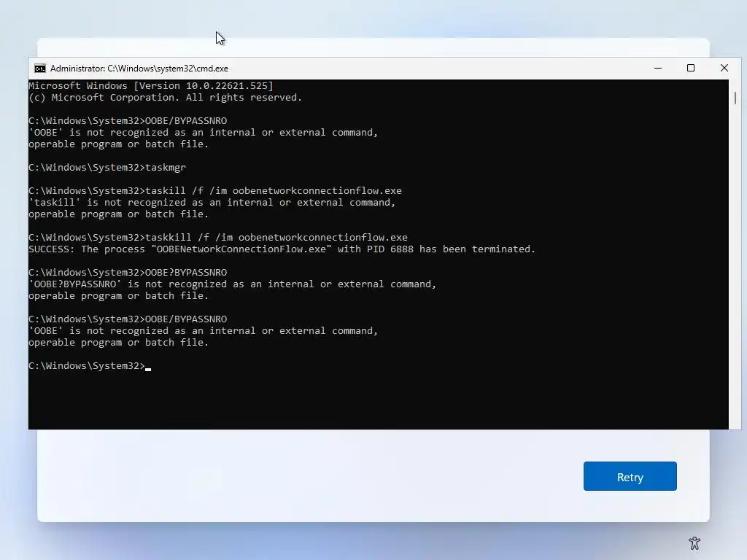Viewport: 747px width, 560px height.
Task: Click the "'OOBE?BYPASSNRO' is not recognized" error line
Action: click(x=233, y=284)
